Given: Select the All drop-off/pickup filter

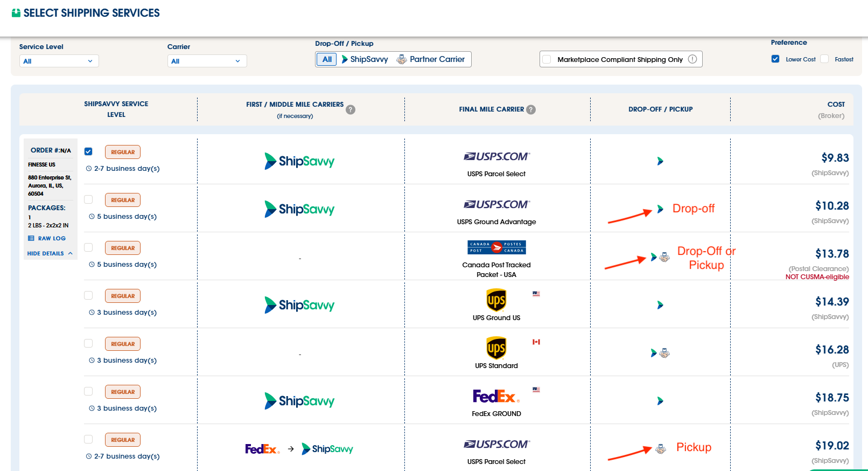Looking at the screenshot, I should point(327,59).
